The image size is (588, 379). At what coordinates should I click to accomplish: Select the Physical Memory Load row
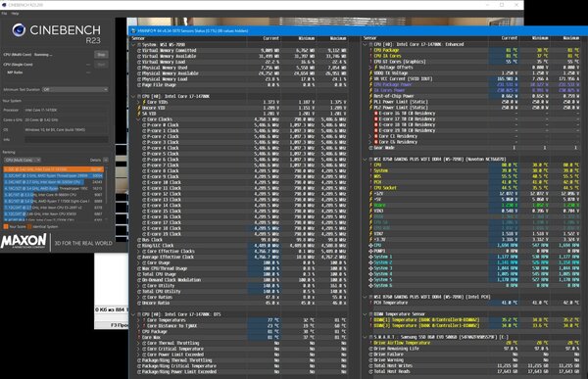click(x=240, y=79)
